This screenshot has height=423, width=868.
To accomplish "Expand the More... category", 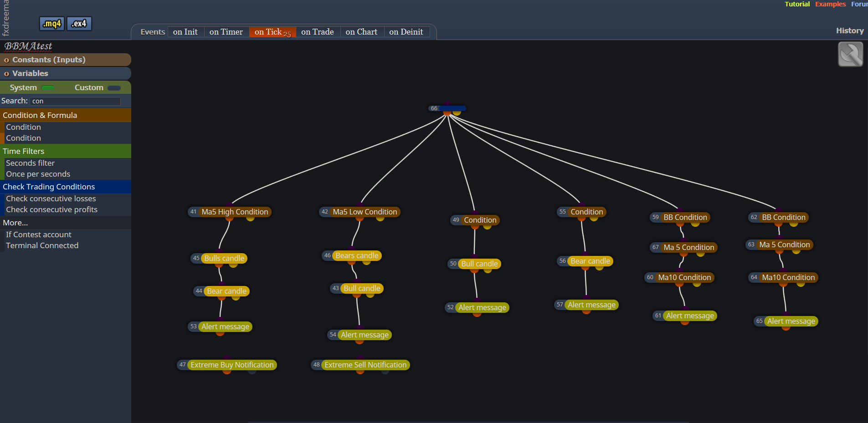I will (x=66, y=223).
